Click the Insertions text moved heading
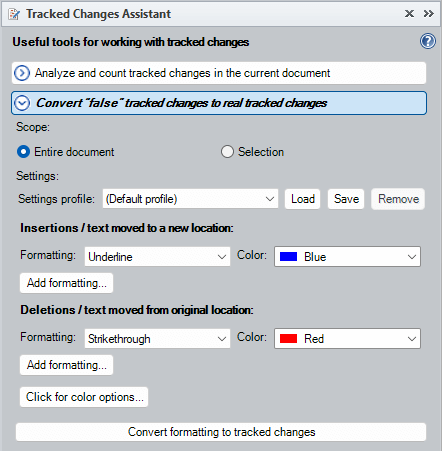The width and height of the screenshot is (442, 451). tap(127, 228)
